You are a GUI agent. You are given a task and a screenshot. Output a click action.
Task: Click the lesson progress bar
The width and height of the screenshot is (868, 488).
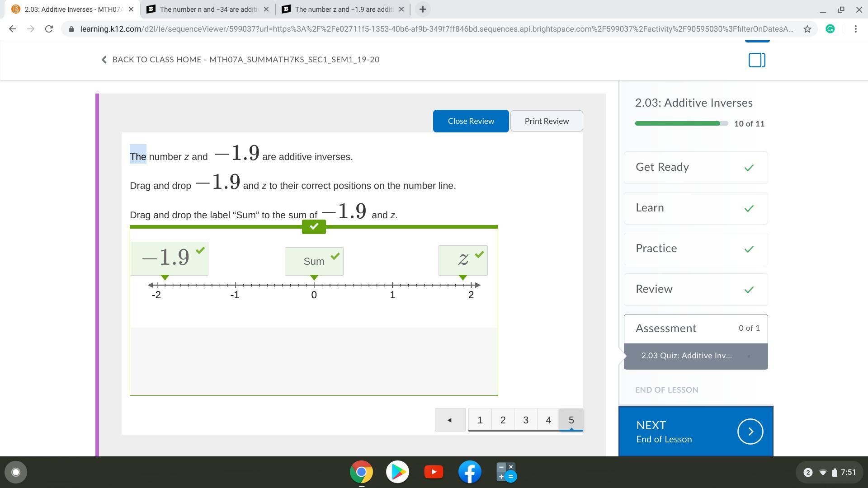tap(681, 123)
